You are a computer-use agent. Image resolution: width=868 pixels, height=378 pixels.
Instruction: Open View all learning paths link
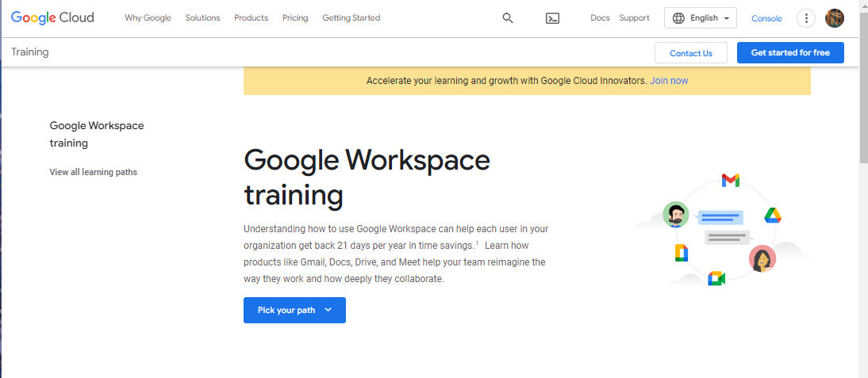tap(94, 172)
